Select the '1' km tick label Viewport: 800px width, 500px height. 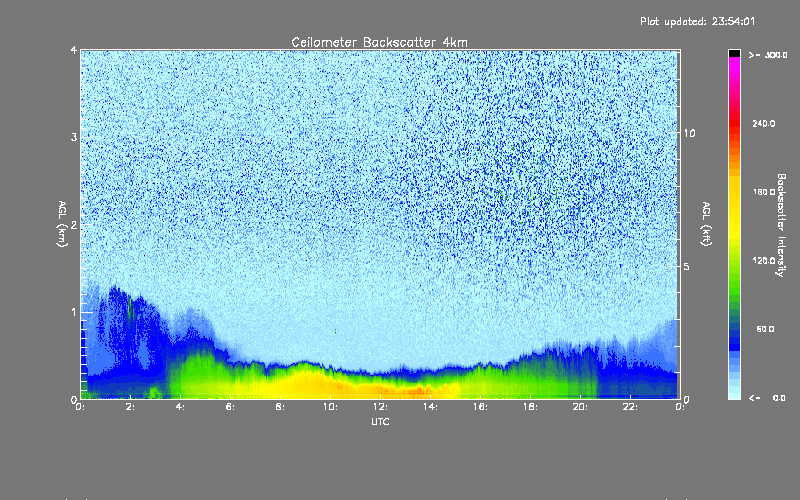[x=74, y=312]
